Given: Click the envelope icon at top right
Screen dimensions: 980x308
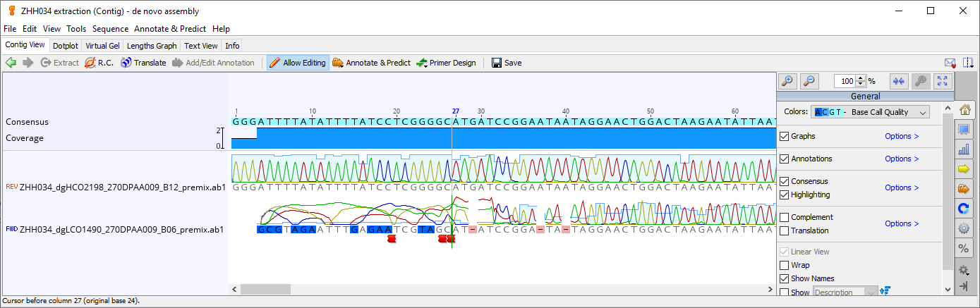Looking at the screenshot, I should [950, 63].
